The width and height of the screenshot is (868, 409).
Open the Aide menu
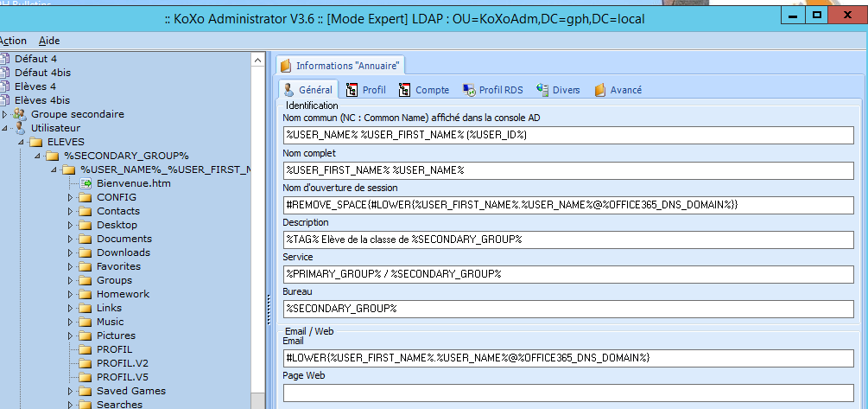49,41
